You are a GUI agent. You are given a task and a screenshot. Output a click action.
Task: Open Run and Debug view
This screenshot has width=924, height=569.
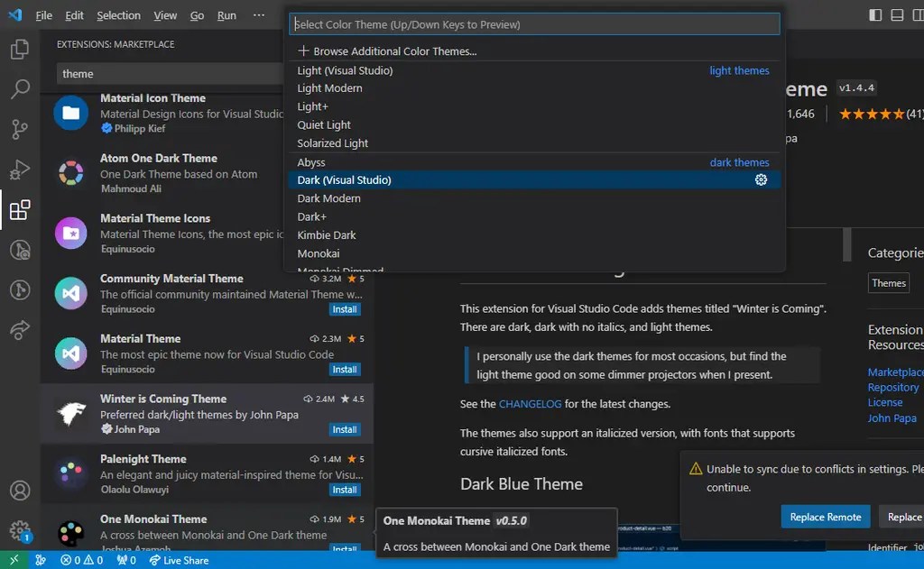pos(20,170)
